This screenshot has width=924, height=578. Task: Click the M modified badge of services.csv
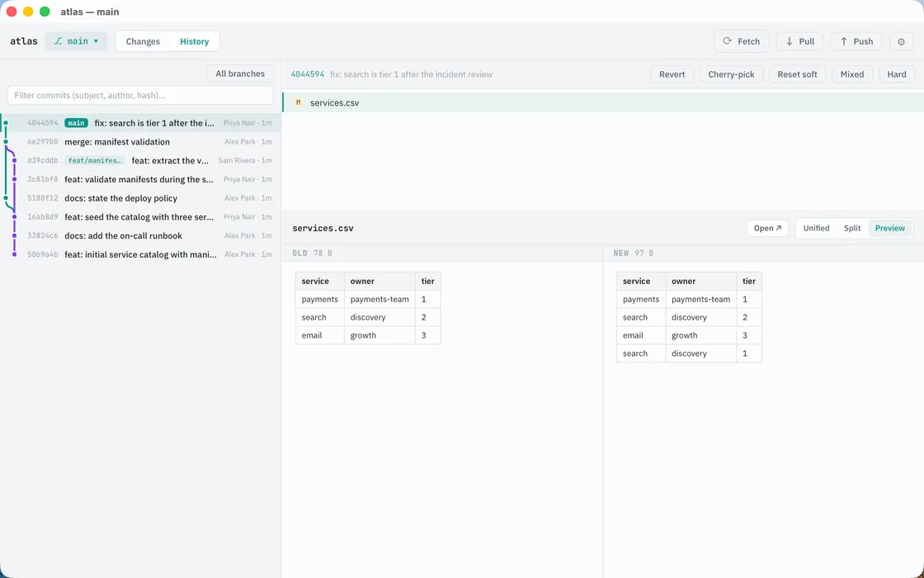[x=298, y=102]
